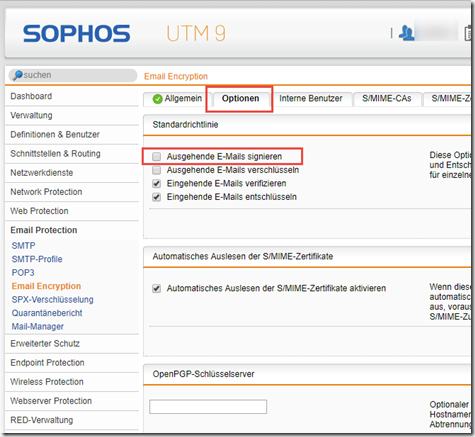Expand the Endpoint Protection menu
This screenshot has height=437, width=475.
(72, 363)
